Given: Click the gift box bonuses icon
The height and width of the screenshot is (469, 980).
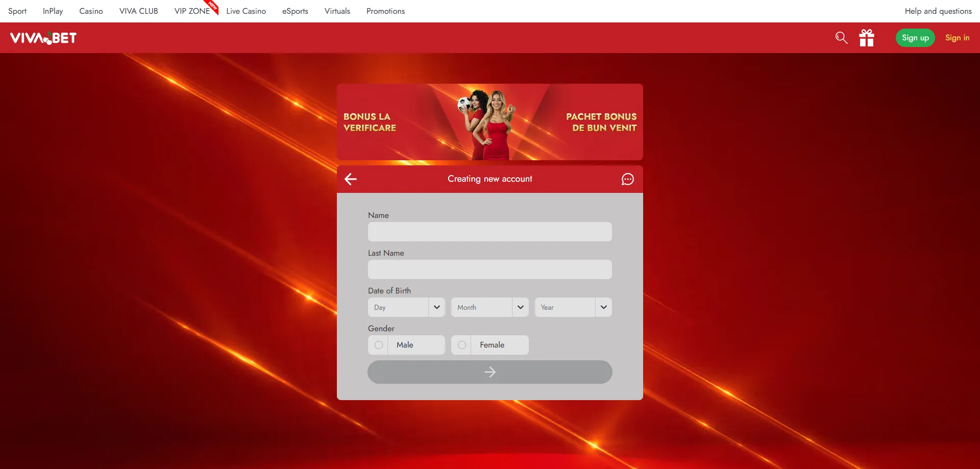Looking at the screenshot, I should (867, 38).
